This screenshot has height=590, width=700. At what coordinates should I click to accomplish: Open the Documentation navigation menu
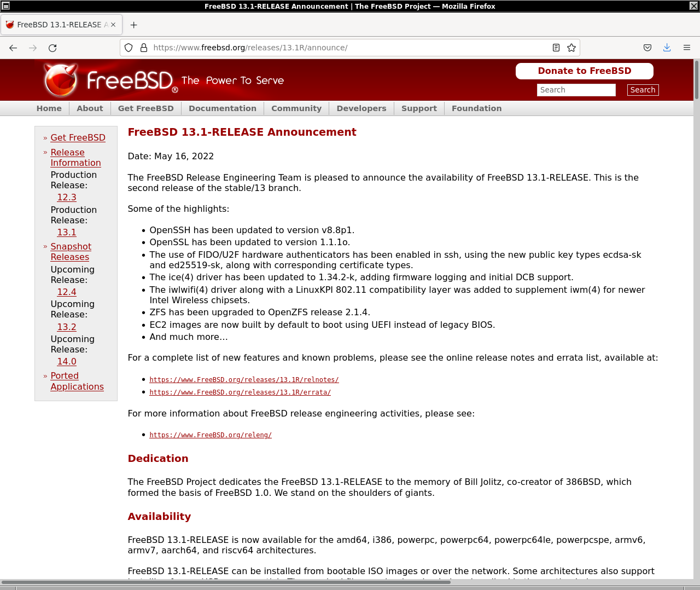(222, 108)
